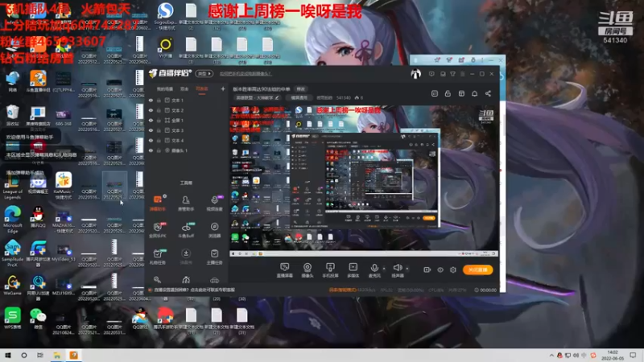Open the hamburger menu in title bar
Screen dimensions: 644x362
click(462, 74)
